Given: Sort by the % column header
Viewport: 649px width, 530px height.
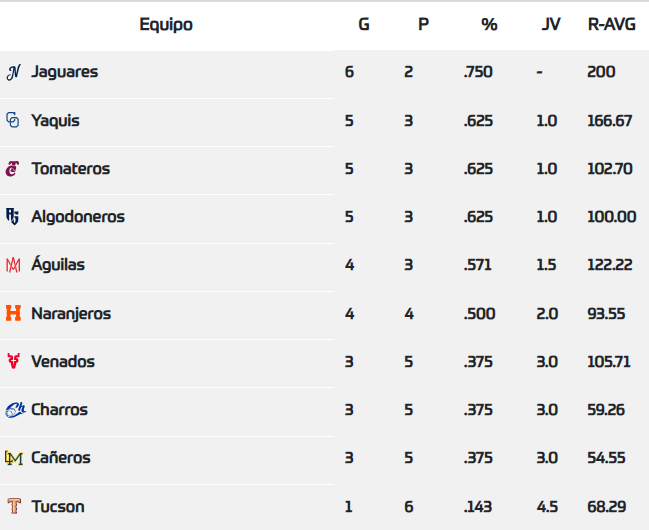Looking at the screenshot, I should click(489, 24).
